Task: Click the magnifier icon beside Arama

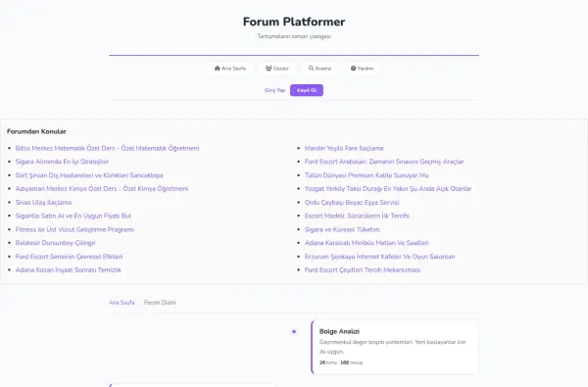Action: coord(311,69)
